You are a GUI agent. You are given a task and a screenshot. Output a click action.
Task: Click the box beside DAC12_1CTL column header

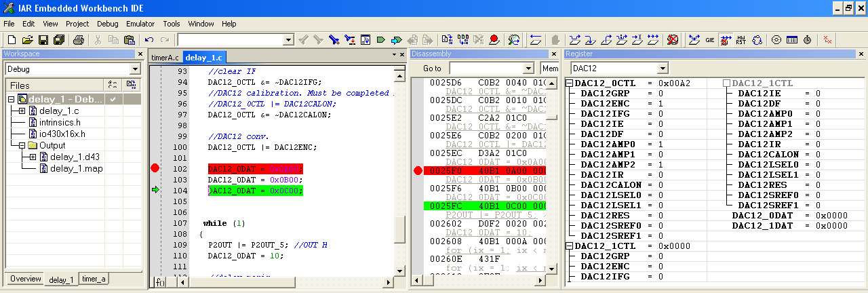pos(726,83)
